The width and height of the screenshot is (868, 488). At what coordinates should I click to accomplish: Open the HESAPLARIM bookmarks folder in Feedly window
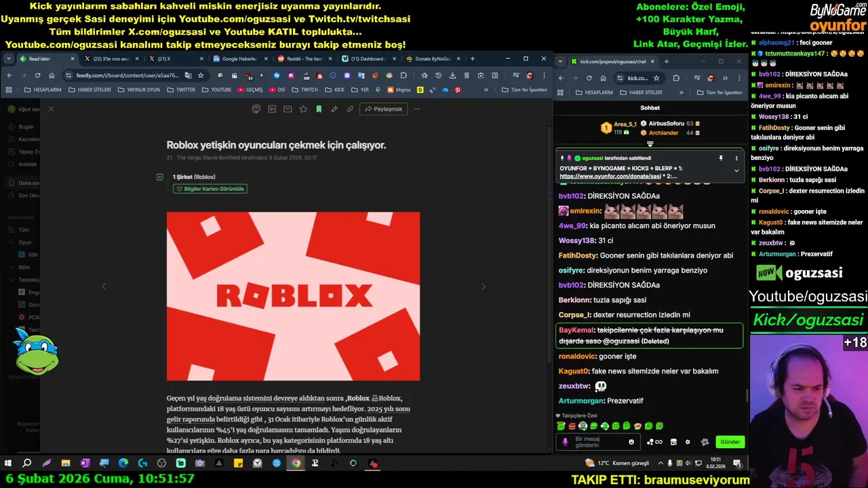42,89
